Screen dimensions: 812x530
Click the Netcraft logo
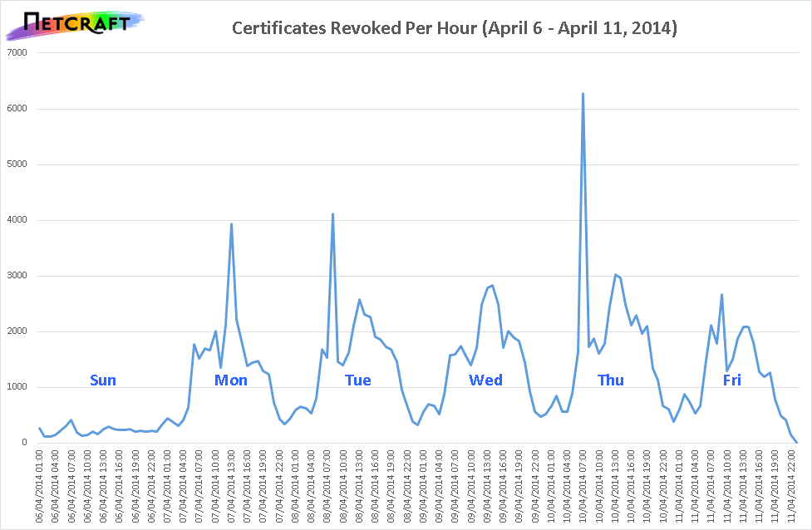pyautogui.click(x=74, y=24)
